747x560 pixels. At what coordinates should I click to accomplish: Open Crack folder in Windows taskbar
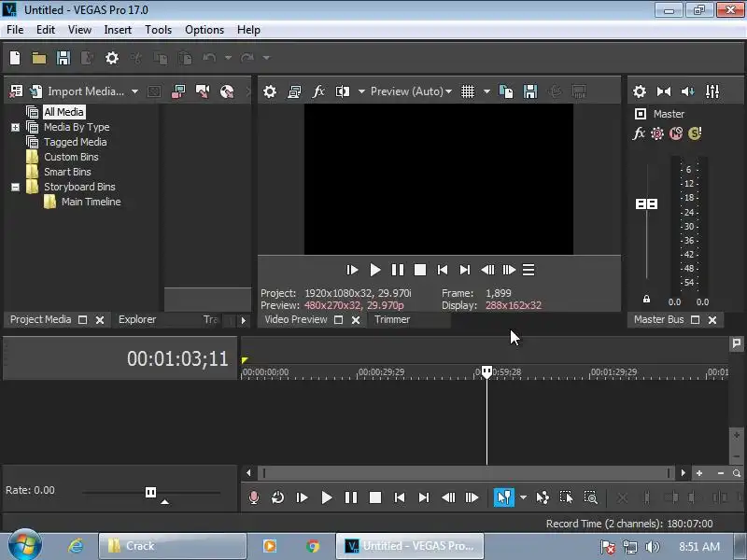pyautogui.click(x=173, y=546)
